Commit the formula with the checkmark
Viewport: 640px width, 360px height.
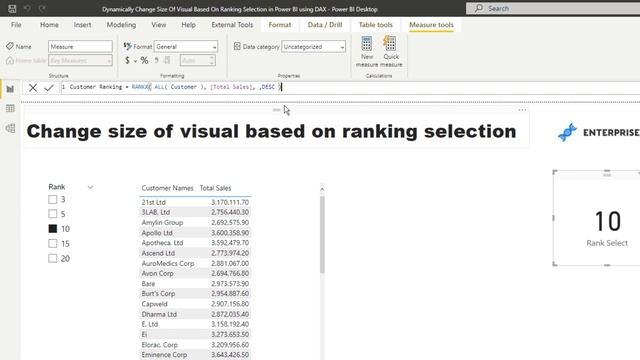click(x=49, y=87)
